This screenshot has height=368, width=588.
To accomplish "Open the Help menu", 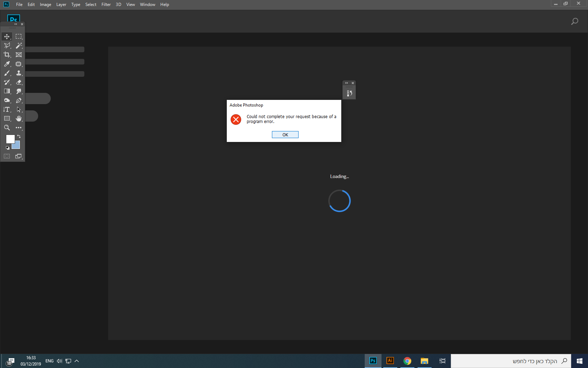I will (x=164, y=5).
